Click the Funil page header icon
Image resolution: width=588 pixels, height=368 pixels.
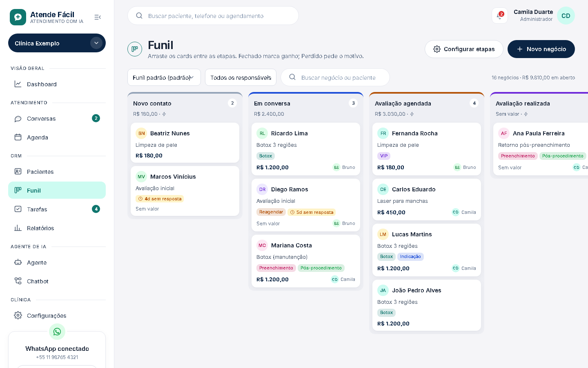[135, 49]
